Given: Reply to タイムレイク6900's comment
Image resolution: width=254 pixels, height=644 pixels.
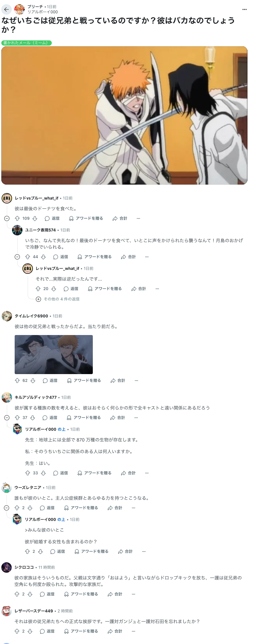Looking at the screenshot, I should pyautogui.click(x=50, y=381).
